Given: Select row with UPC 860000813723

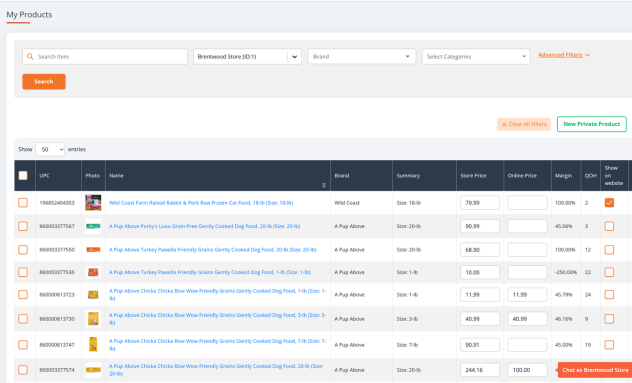Looking at the screenshot, I should [23, 295].
